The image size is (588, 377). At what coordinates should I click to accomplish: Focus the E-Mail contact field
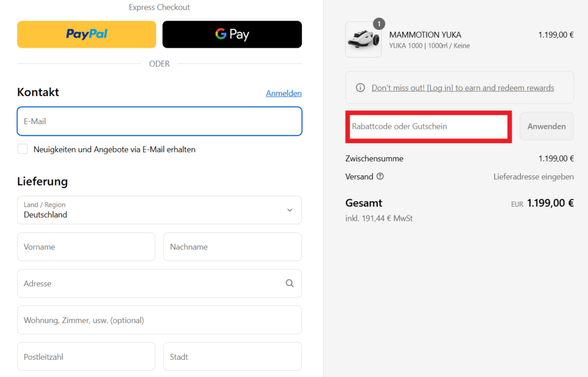coord(160,121)
